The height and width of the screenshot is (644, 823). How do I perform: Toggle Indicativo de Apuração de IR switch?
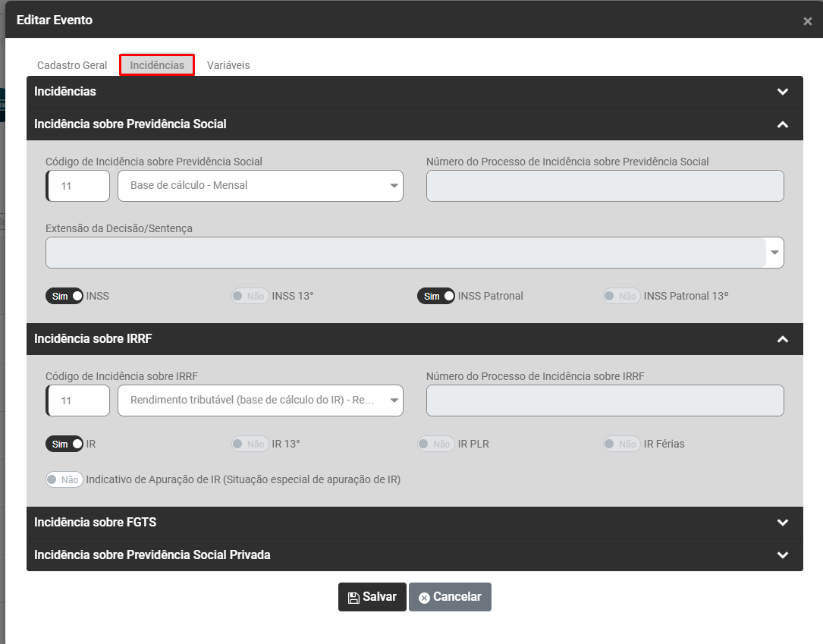click(x=64, y=479)
